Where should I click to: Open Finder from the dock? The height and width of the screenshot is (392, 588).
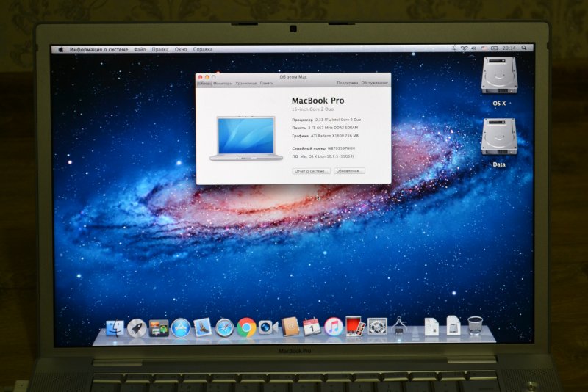pos(115,327)
